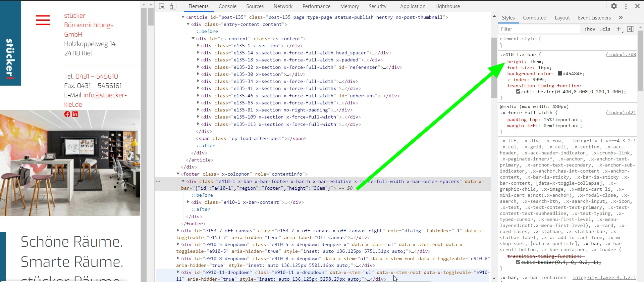Open the red hamburger menu on the page

43,20
